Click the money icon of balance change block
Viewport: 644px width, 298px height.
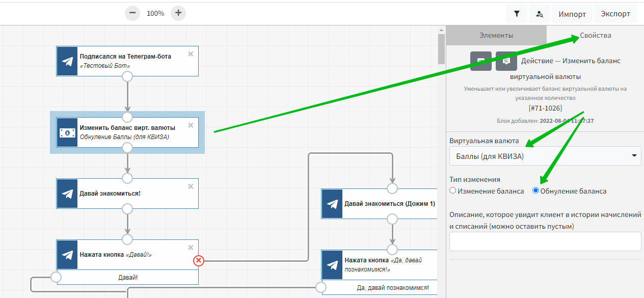(67, 132)
